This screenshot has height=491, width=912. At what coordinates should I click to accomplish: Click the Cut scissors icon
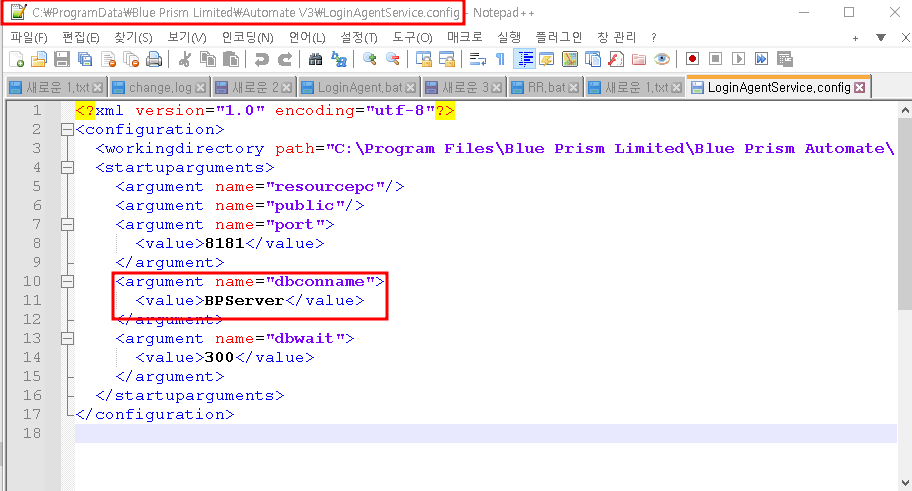click(185, 59)
